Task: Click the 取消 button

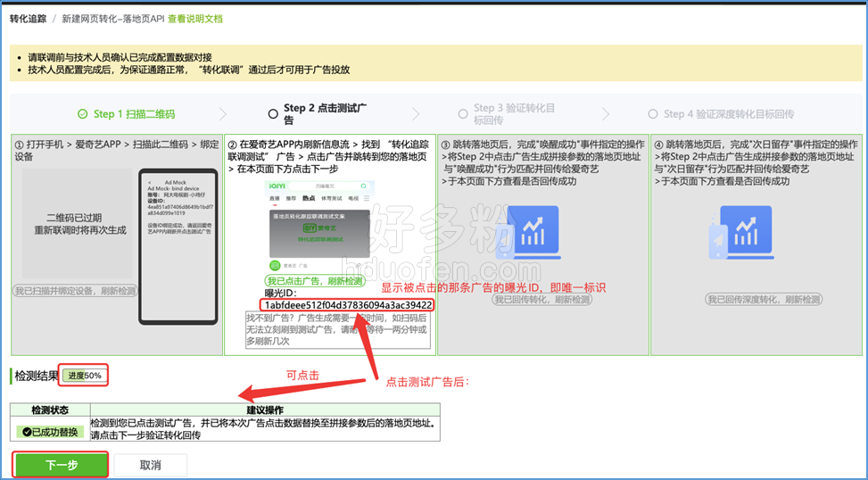Action: point(150,465)
